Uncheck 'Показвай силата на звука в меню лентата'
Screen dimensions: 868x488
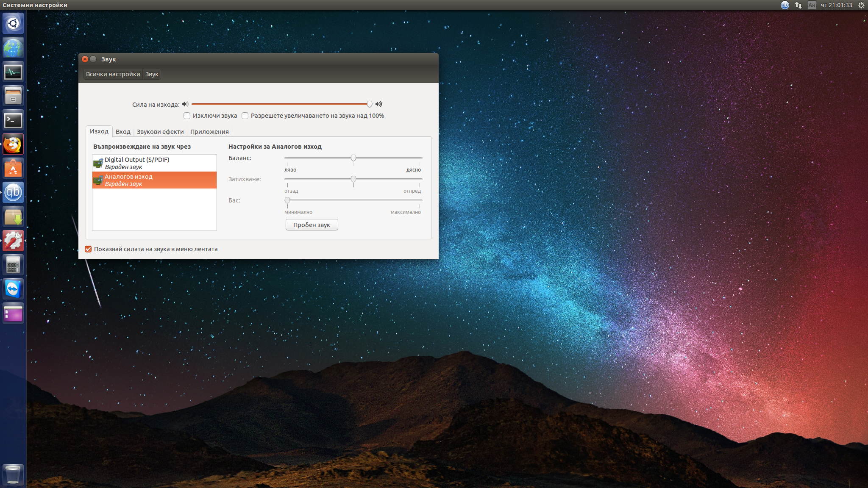pos(88,249)
